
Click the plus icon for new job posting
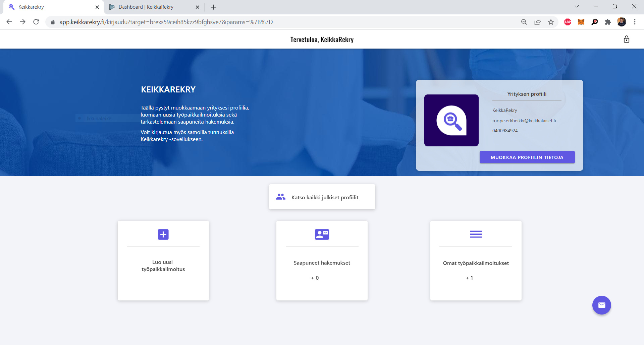pyautogui.click(x=163, y=234)
